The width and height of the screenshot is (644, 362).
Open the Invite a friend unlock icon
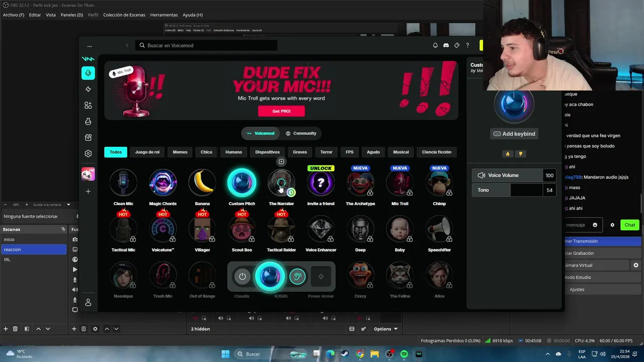[x=321, y=183]
